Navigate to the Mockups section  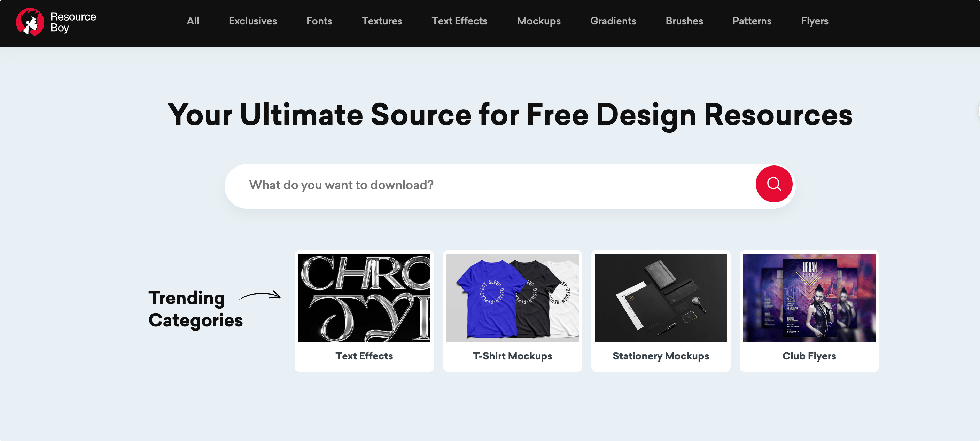pyautogui.click(x=538, y=21)
